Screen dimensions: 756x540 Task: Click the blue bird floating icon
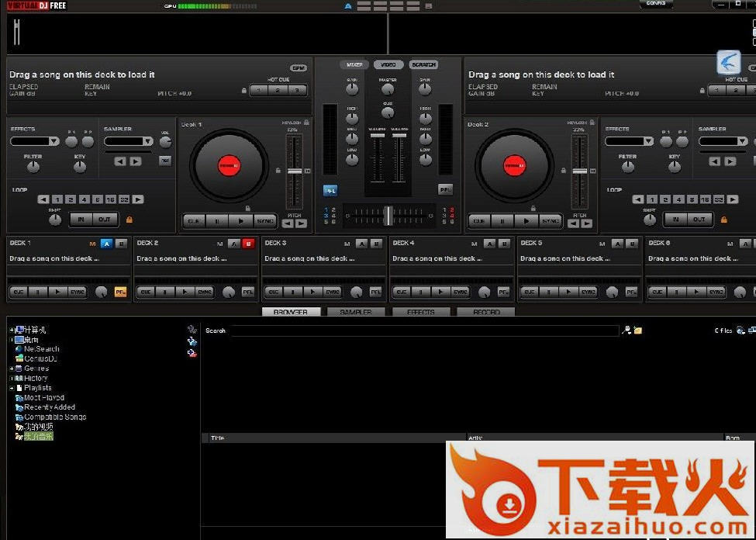pos(729,62)
